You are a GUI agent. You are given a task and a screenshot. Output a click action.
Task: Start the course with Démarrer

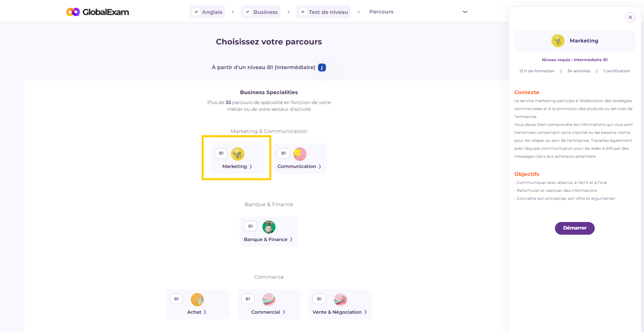coord(574,228)
